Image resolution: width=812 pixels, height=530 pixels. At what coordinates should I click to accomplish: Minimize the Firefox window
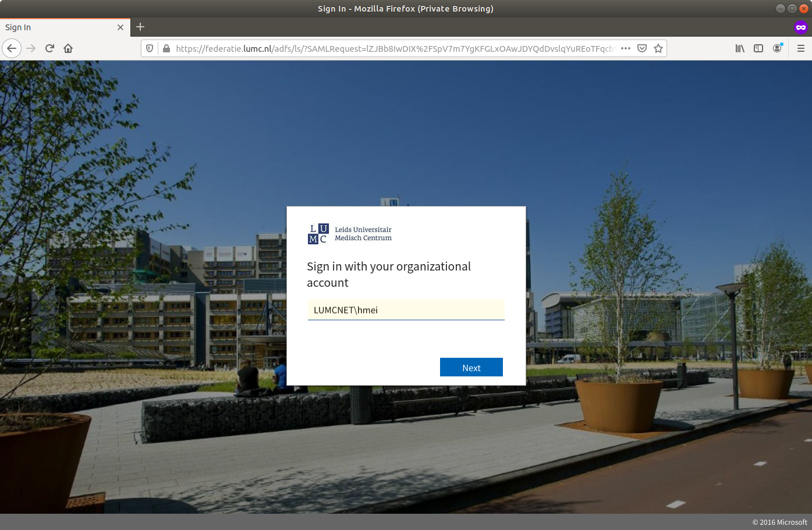coord(780,9)
